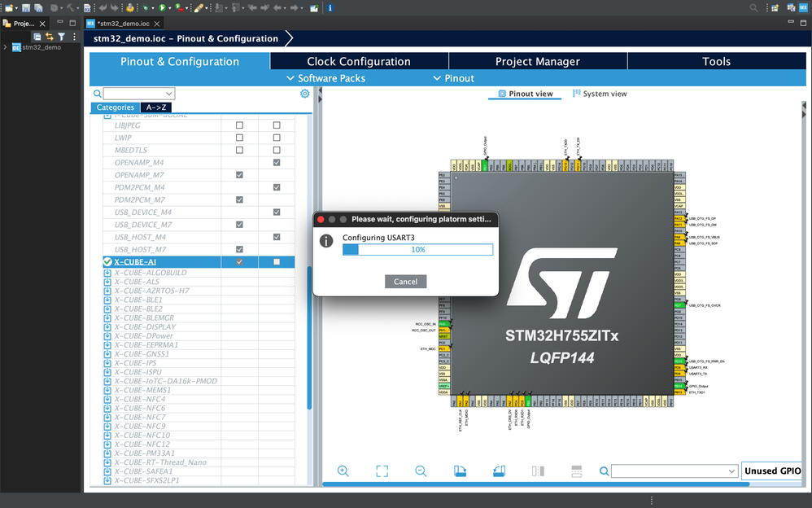Screen dimensions: 812x508
Task: Uncheck the PDM2PCM_M4 checkbox
Action: pyautogui.click(x=277, y=187)
